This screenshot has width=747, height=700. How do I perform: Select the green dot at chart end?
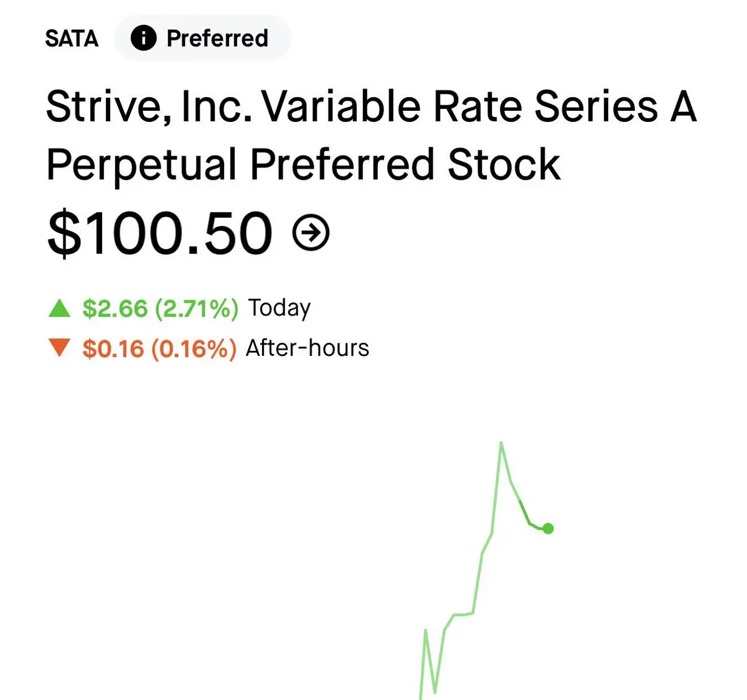point(548,528)
